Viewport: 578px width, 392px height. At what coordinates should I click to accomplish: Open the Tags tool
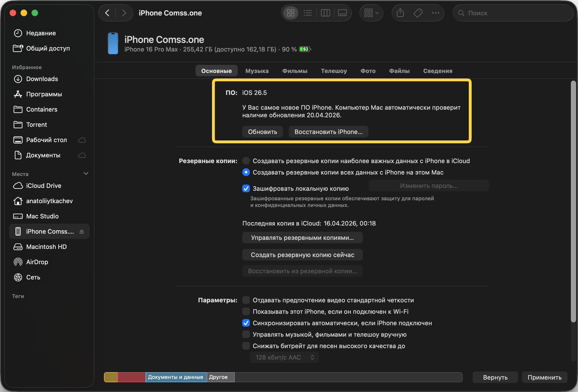click(418, 13)
